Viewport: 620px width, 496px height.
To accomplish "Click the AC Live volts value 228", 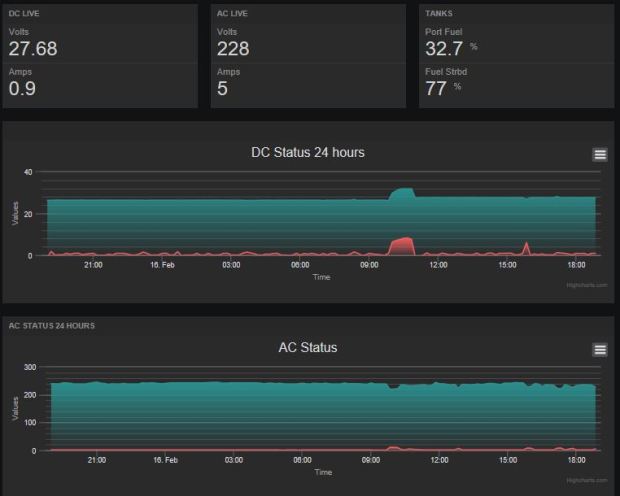I will point(233,49).
